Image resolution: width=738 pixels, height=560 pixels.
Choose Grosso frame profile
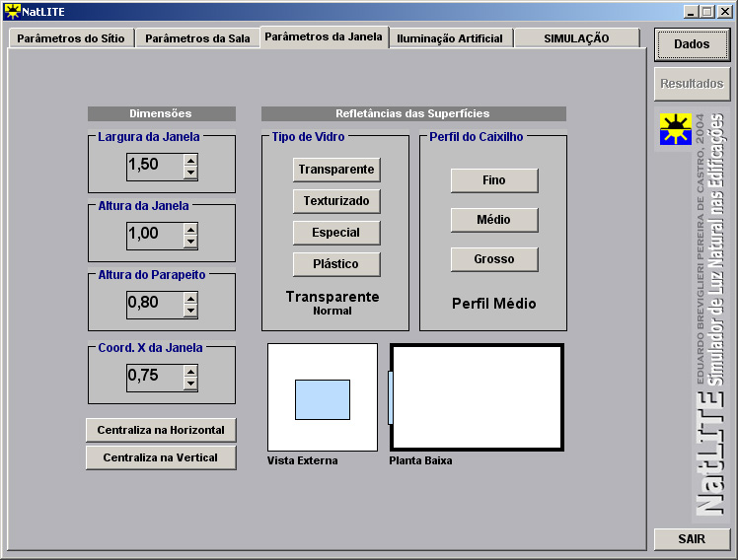494,259
